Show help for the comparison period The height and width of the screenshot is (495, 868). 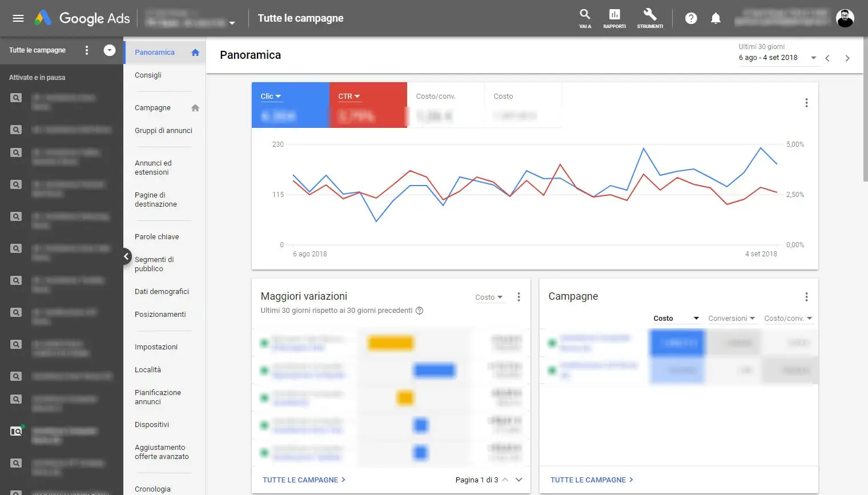tap(420, 311)
